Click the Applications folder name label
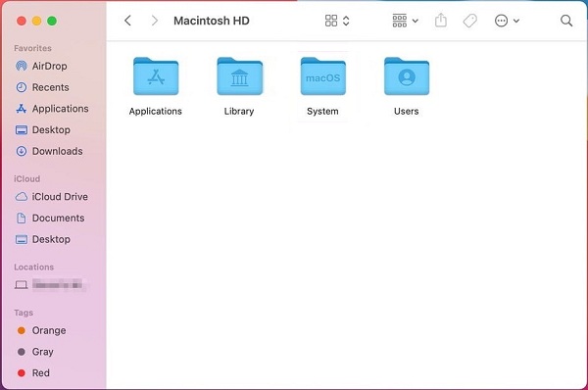Screen dimensions: 588x390 [x=155, y=112]
